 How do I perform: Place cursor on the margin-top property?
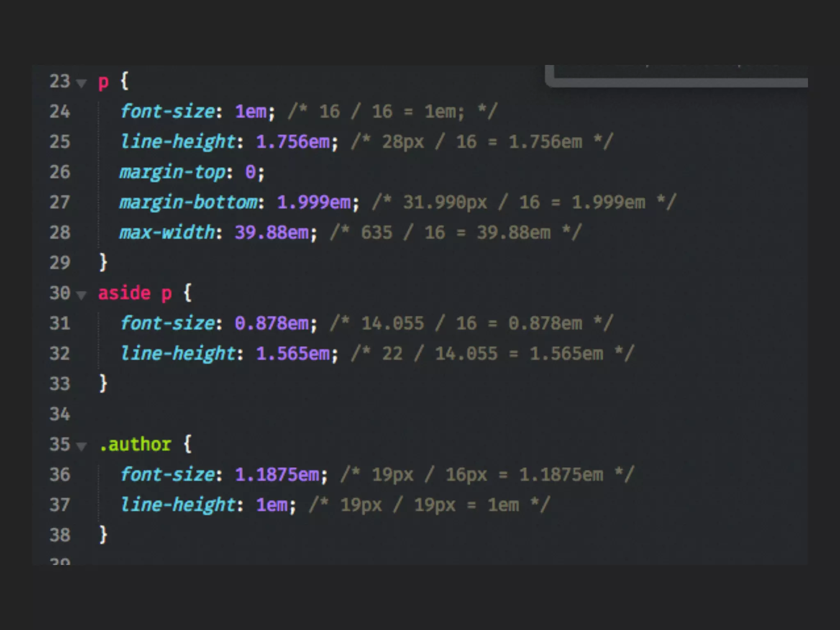172,172
